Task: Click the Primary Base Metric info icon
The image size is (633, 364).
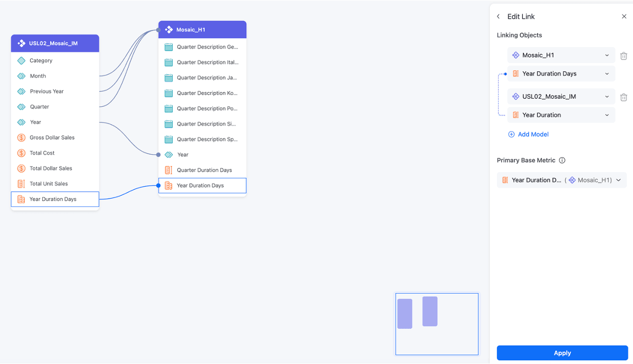Action: pos(562,160)
